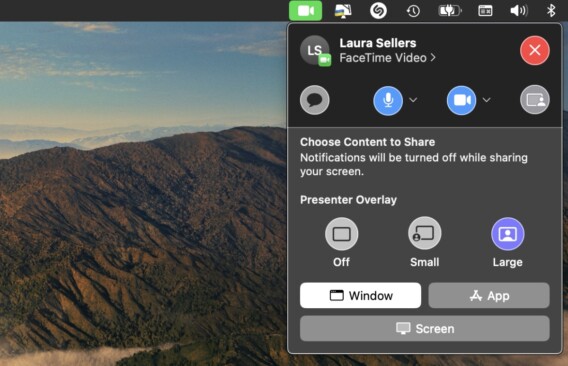Turn off the camera video button
This screenshot has height=366, width=568.
coord(462,100)
